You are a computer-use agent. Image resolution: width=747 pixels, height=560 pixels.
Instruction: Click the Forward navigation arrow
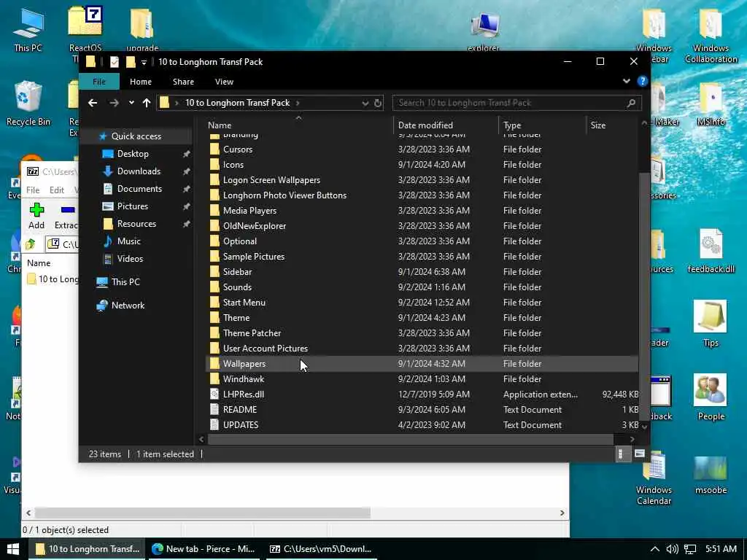tap(114, 102)
